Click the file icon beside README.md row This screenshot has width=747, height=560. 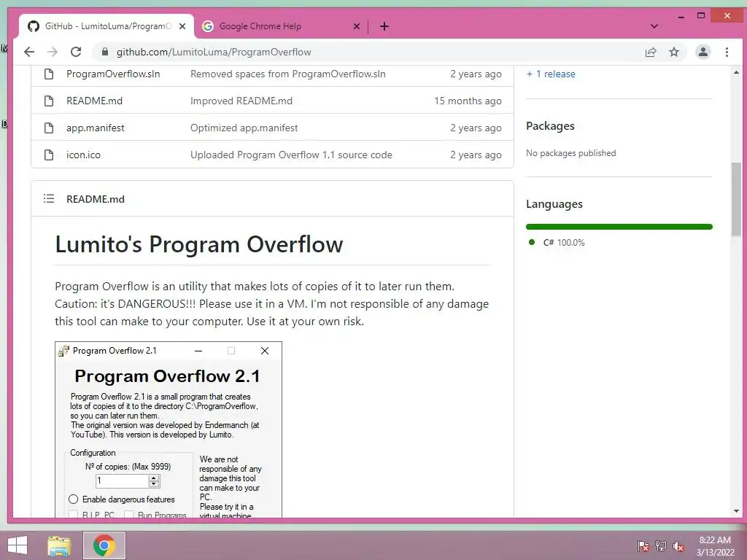[x=49, y=101]
